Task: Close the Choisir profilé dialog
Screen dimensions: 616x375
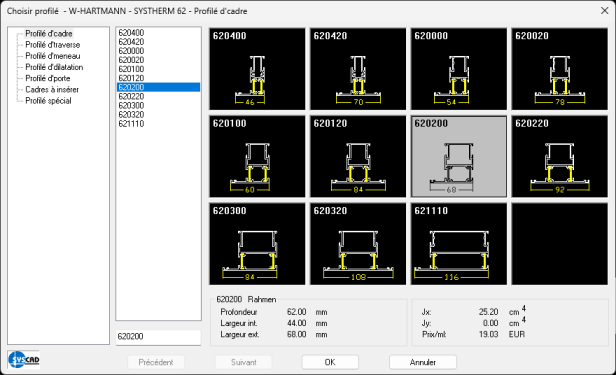Action: coord(605,11)
